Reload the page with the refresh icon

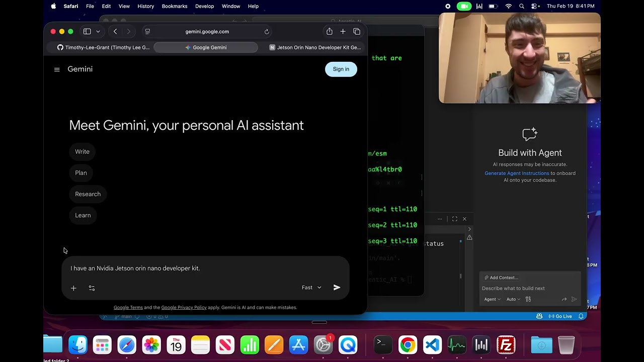point(267,31)
